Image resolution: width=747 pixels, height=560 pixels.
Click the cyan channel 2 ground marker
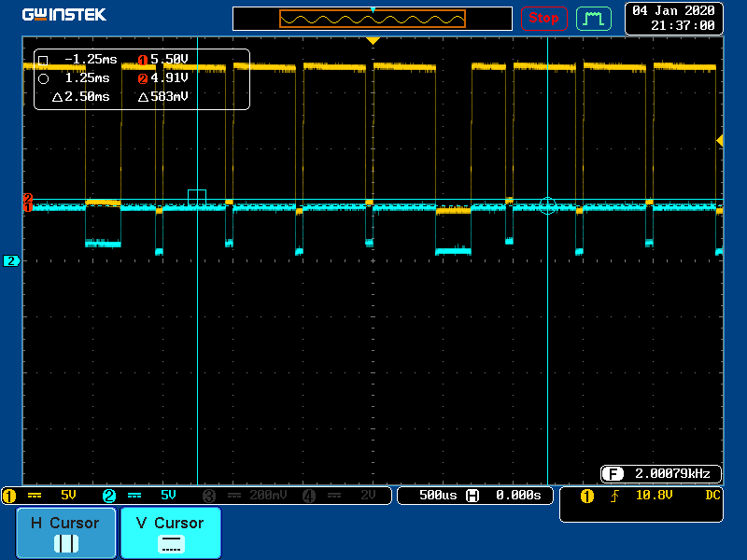pyautogui.click(x=12, y=261)
